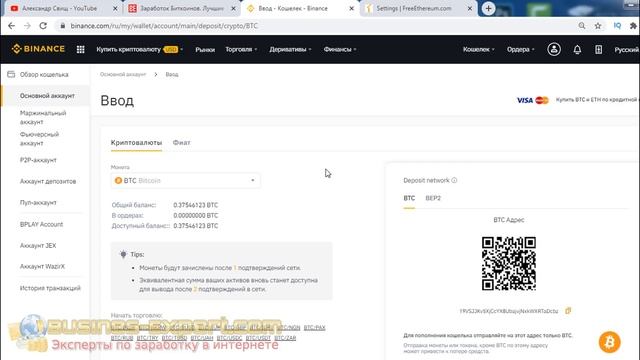The height and width of the screenshot is (360, 640).
Task: Open the notifications bell
Action: click(x=577, y=49)
